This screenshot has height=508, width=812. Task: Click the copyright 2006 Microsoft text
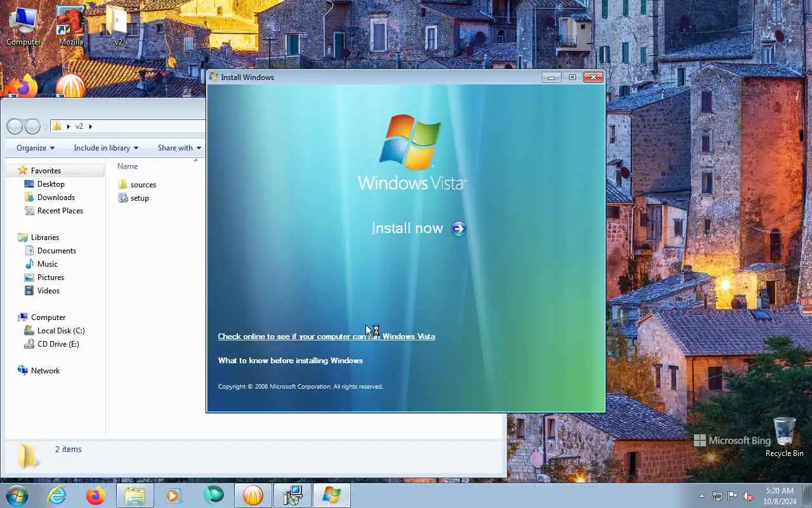click(300, 387)
